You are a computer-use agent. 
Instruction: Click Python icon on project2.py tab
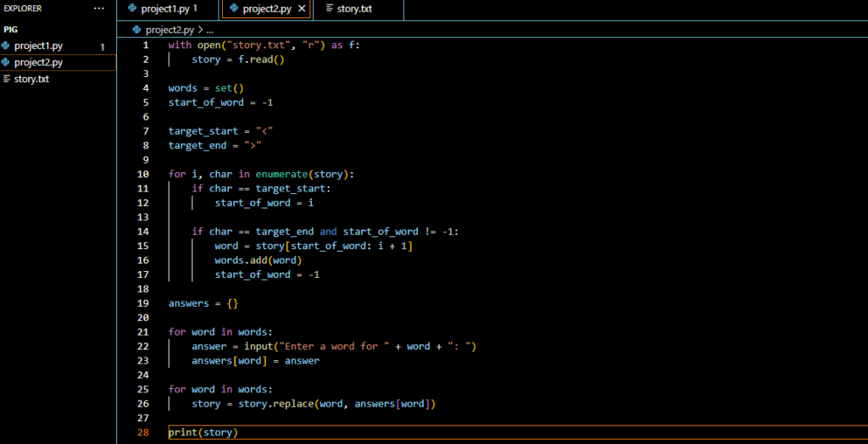tap(234, 9)
